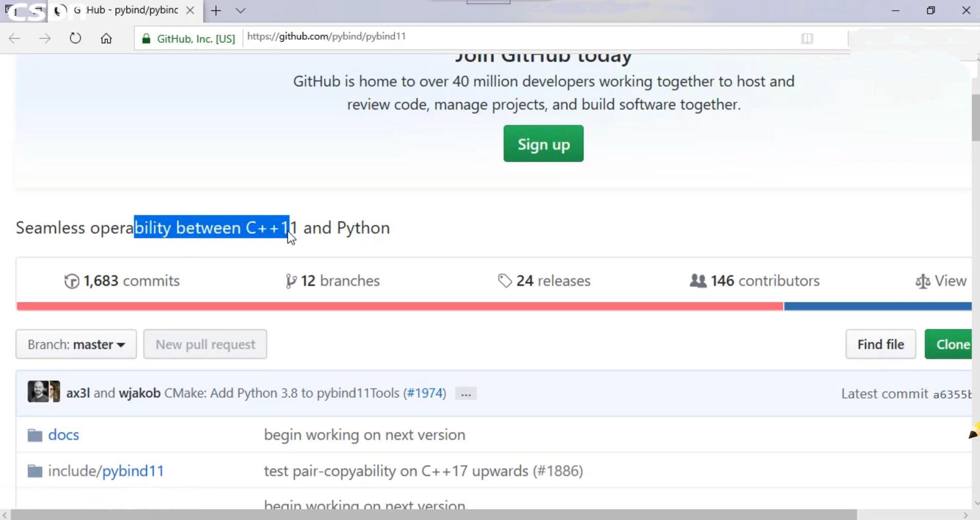Open the Branch: master dropdown
The width and height of the screenshot is (980, 520).
[76, 344]
